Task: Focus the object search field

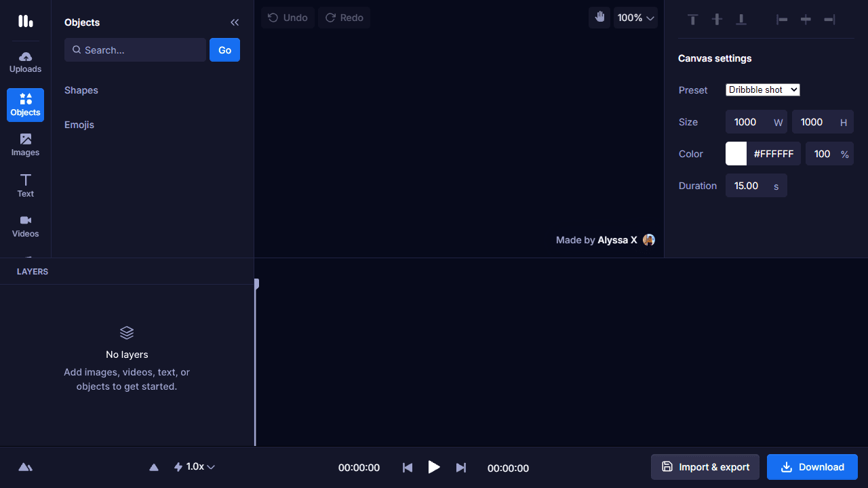Action: click(135, 50)
